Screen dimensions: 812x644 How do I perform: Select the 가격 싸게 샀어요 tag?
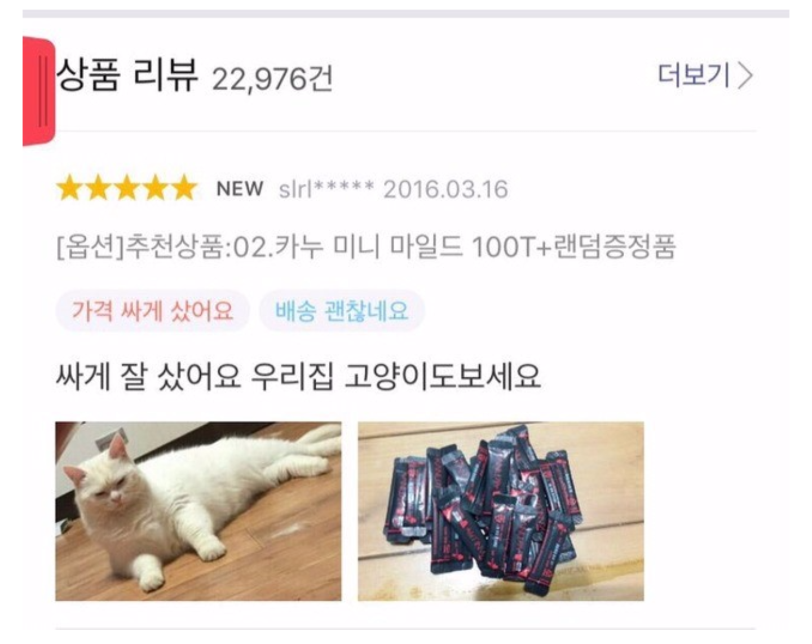(x=152, y=311)
